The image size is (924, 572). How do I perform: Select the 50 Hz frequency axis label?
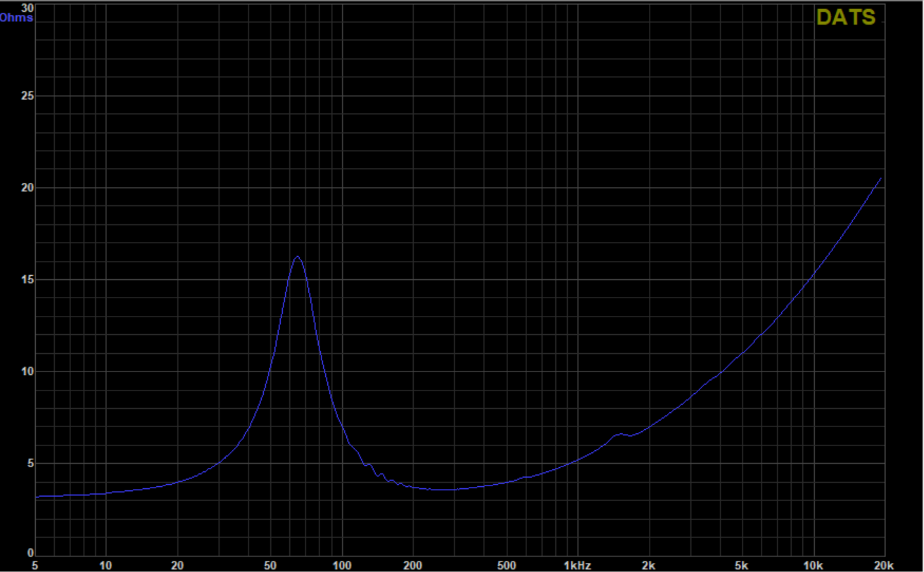pos(271,565)
